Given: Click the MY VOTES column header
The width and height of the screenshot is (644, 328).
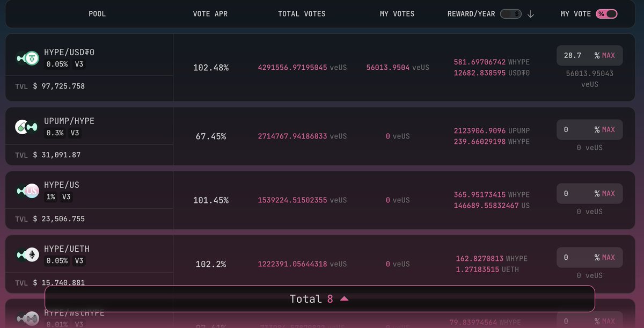Looking at the screenshot, I should (x=397, y=14).
